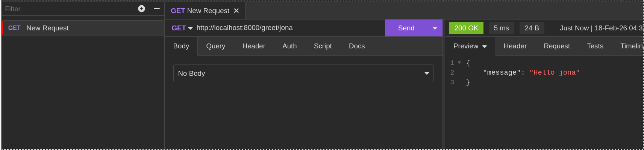644x150 pixels.
Task: Collapse the JSON response fold arrow
Action: tap(459, 63)
